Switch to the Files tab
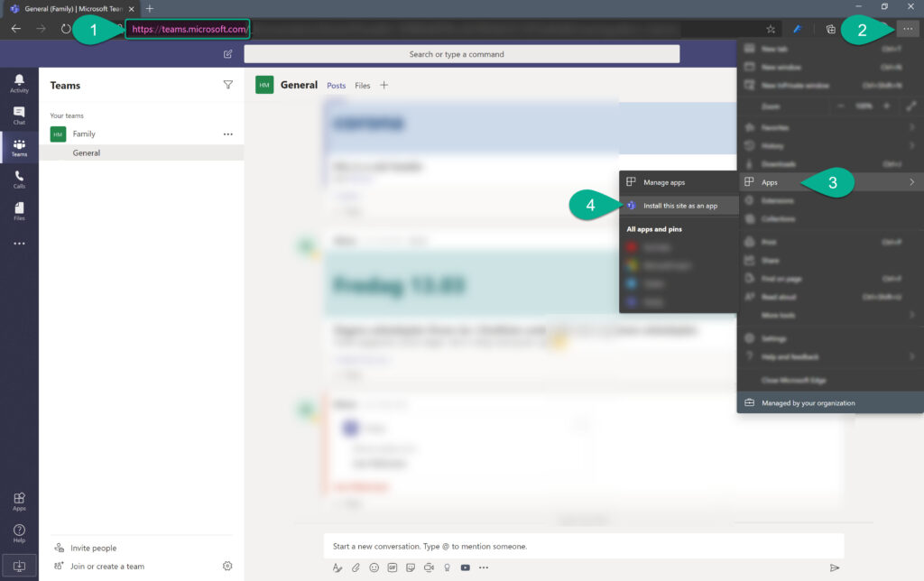The width and height of the screenshot is (924, 581). click(363, 86)
